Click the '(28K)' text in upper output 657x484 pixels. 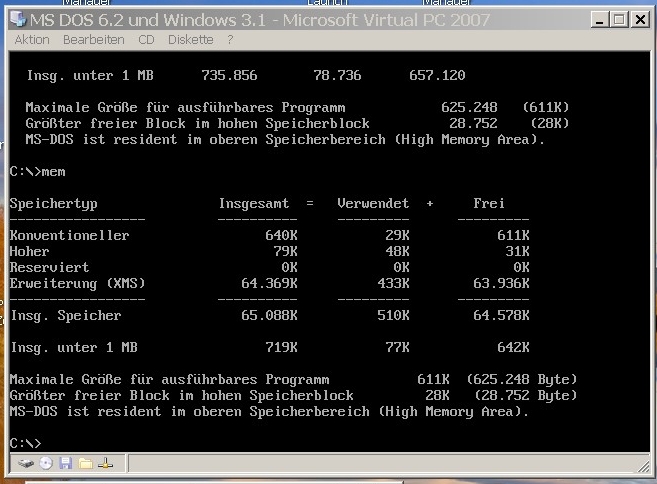(x=550, y=124)
